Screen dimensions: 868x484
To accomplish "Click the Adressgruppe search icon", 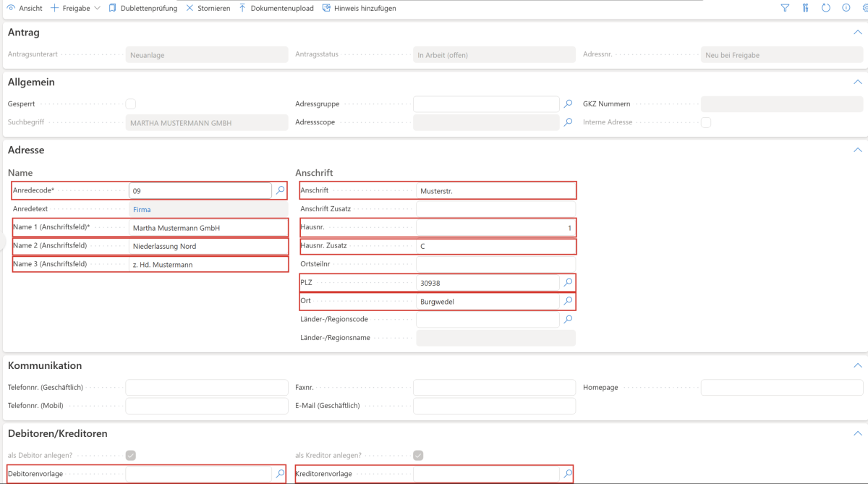I will (568, 104).
